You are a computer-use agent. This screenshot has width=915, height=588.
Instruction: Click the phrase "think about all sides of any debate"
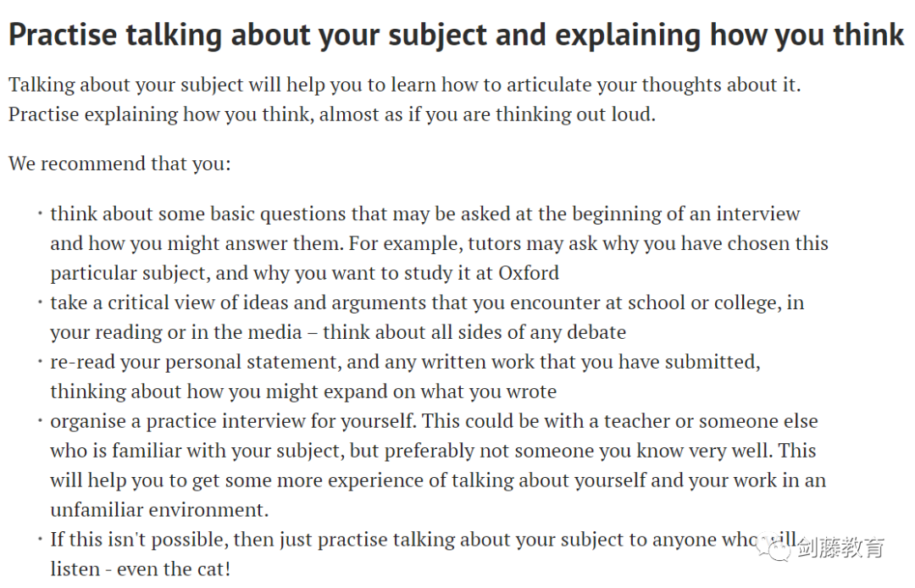(474, 332)
